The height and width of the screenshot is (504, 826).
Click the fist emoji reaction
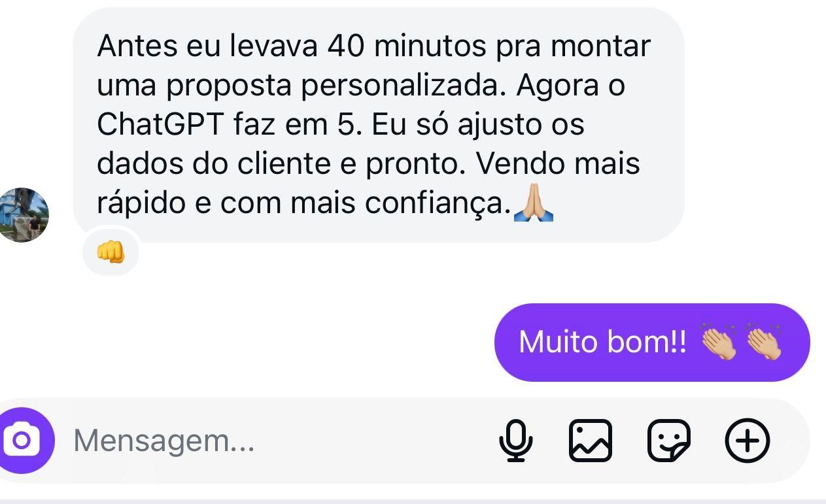(x=110, y=252)
